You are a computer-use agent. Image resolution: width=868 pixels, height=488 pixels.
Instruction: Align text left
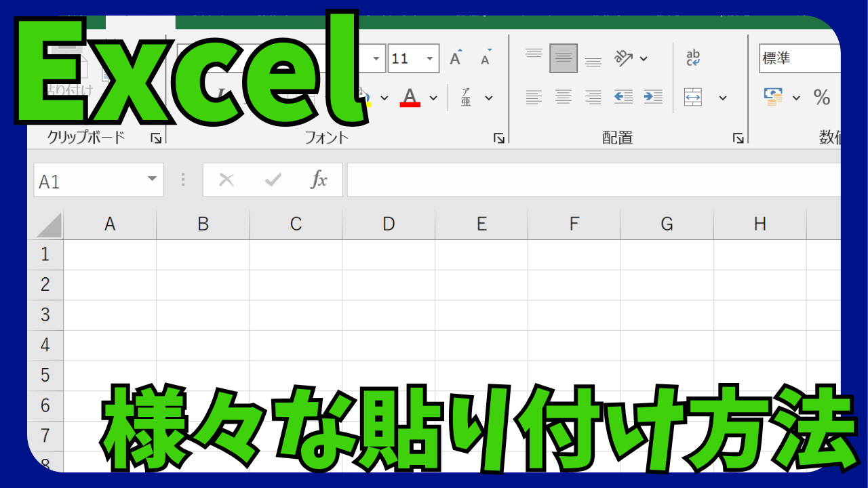534,98
